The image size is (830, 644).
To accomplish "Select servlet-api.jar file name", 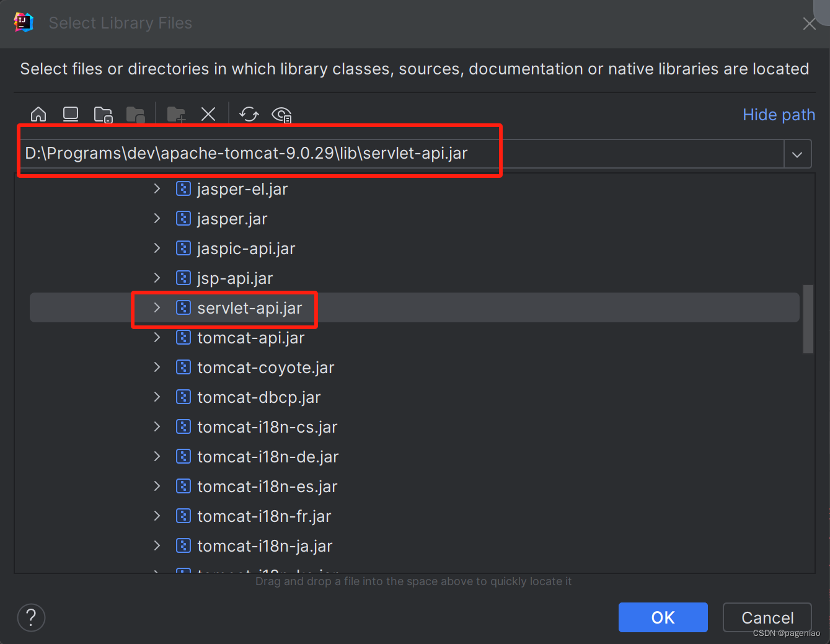I will (x=250, y=308).
